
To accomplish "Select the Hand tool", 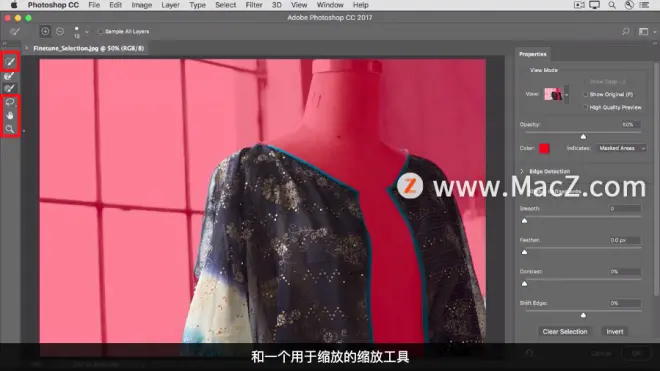I will [x=10, y=115].
